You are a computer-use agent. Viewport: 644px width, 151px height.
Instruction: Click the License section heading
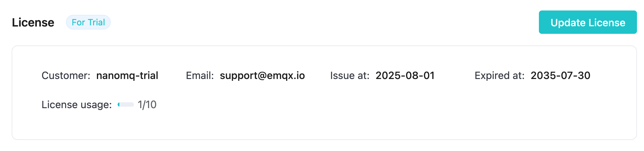(x=33, y=22)
